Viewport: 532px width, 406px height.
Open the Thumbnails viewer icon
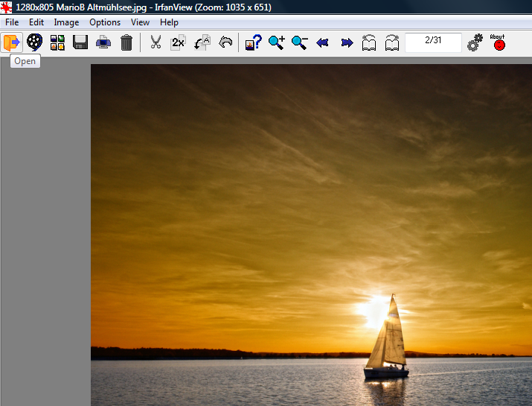pos(57,42)
